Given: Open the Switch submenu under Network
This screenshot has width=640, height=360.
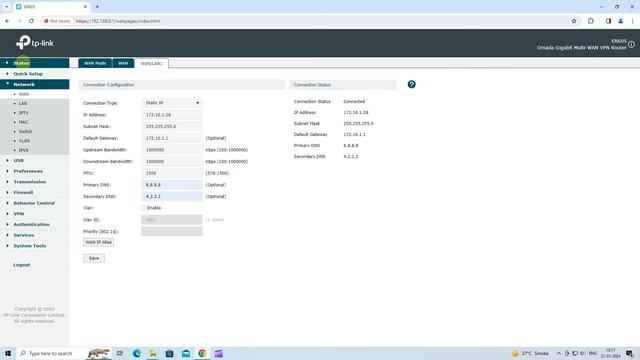Looking at the screenshot, I should click(x=25, y=132).
